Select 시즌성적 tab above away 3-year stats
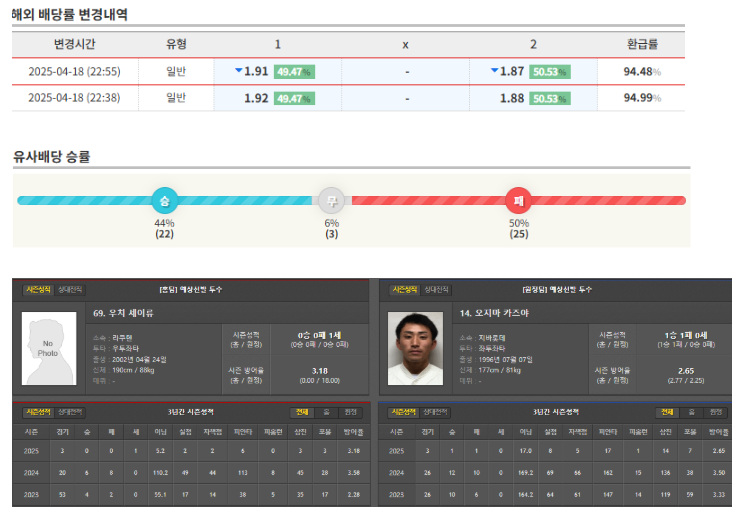This screenshot has height=517, width=743. coord(403,412)
